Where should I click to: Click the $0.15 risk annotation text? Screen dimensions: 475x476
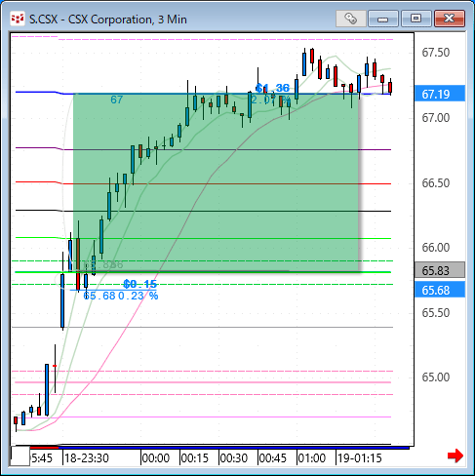tap(140, 284)
